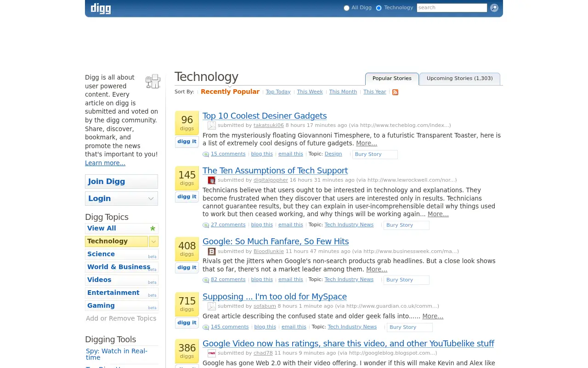Open Bury Story dropdown for MySpace story

pos(410,328)
